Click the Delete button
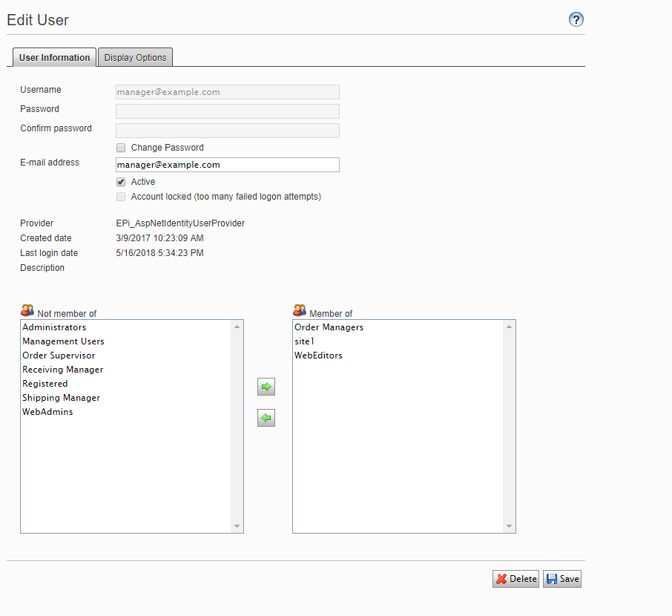This screenshot has width=672, height=616. point(515,578)
